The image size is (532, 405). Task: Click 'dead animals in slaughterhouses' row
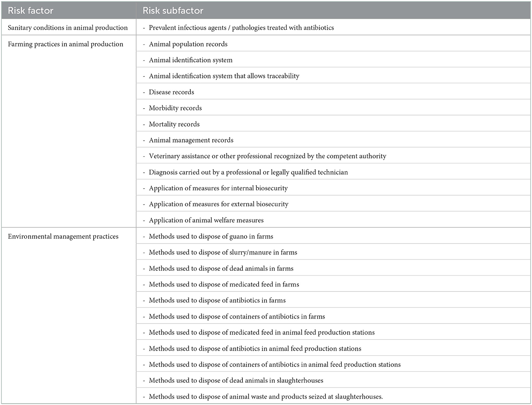pos(333,380)
